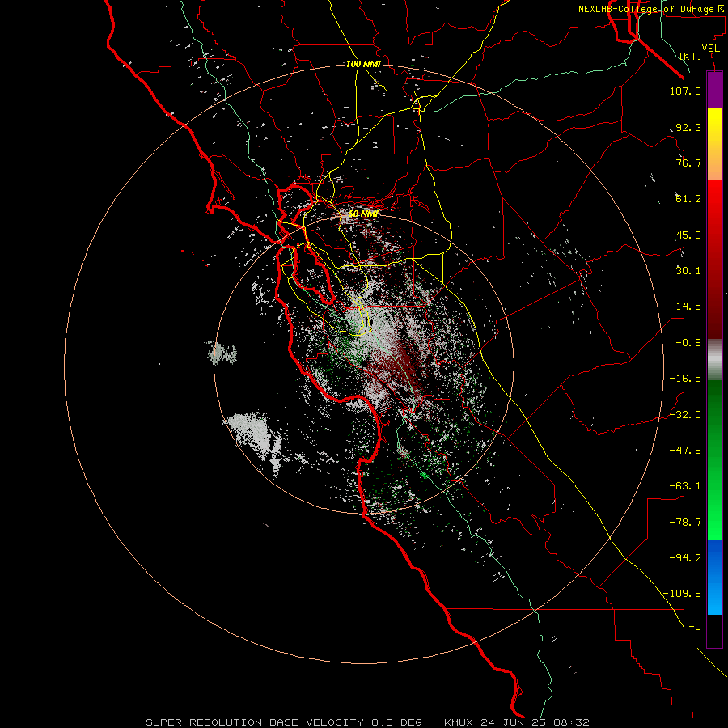
Task: Select the 92.3 velocity scale value
Action: 688,127
